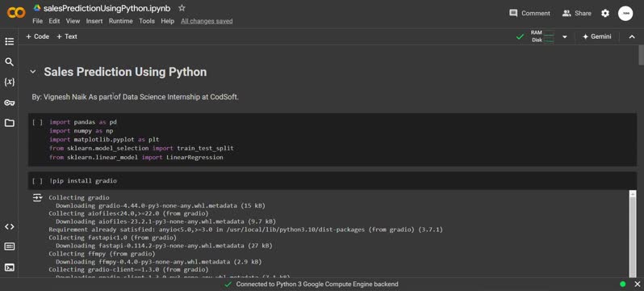This screenshot has width=644, height=291.
Task: Open the Runtime menu
Action: pos(121,21)
